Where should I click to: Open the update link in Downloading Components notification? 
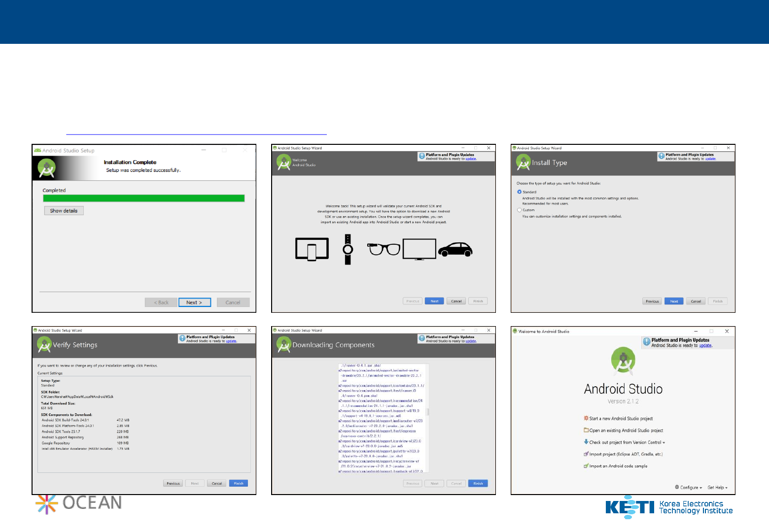pos(471,341)
